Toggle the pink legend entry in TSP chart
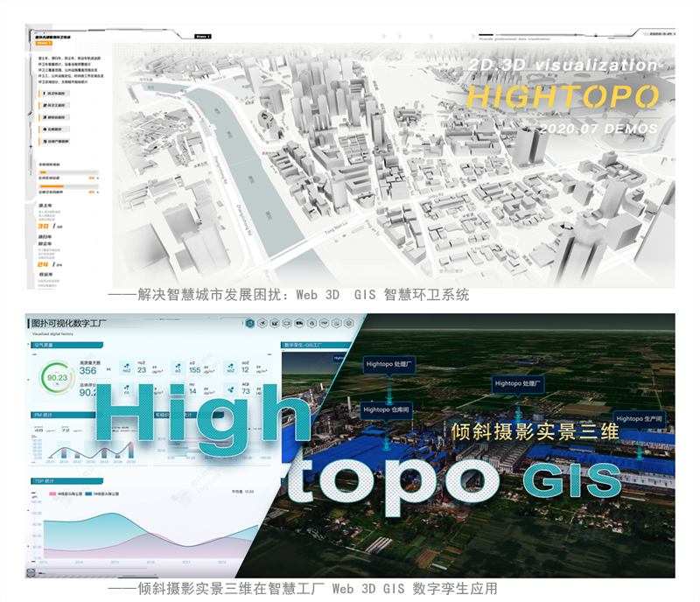This screenshot has height=602, width=700. click(x=65, y=493)
